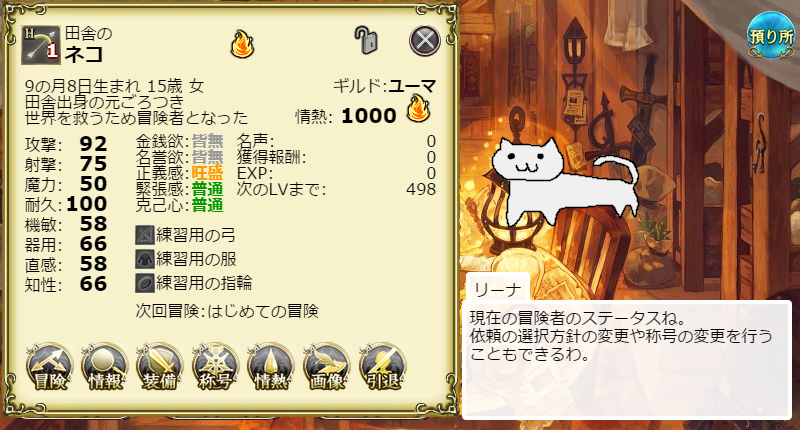Open the 冒険 adventure settings button
The height and width of the screenshot is (430, 800).
click(49, 367)
